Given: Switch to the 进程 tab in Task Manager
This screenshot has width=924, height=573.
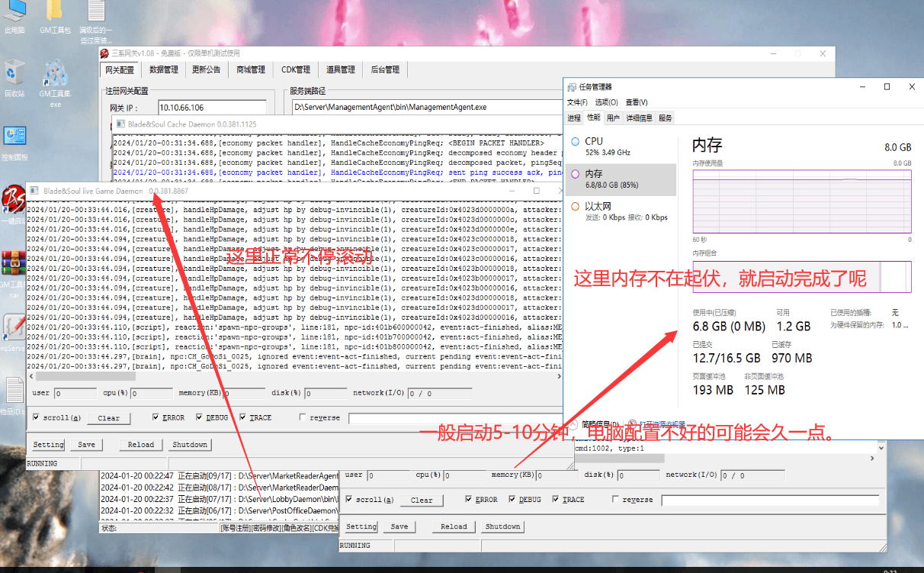Looking at the screenshot, I should click(574, 118).
